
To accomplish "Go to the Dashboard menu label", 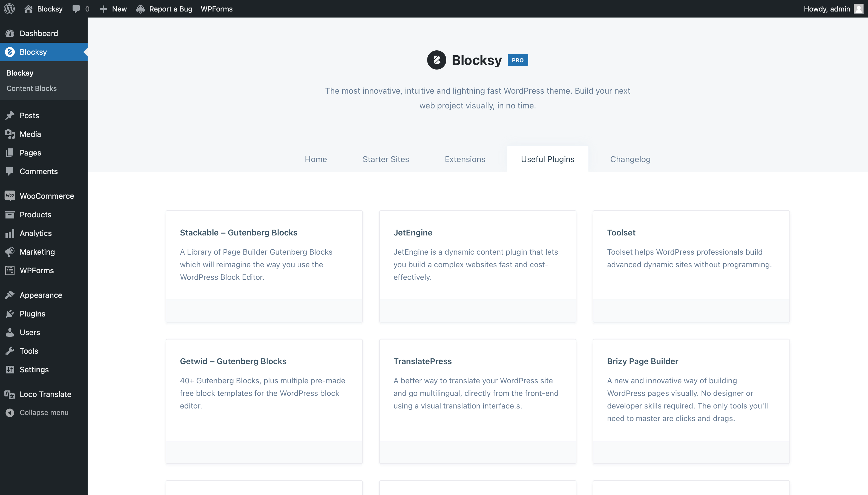I will pyautogui.click(x=39, y=33).
